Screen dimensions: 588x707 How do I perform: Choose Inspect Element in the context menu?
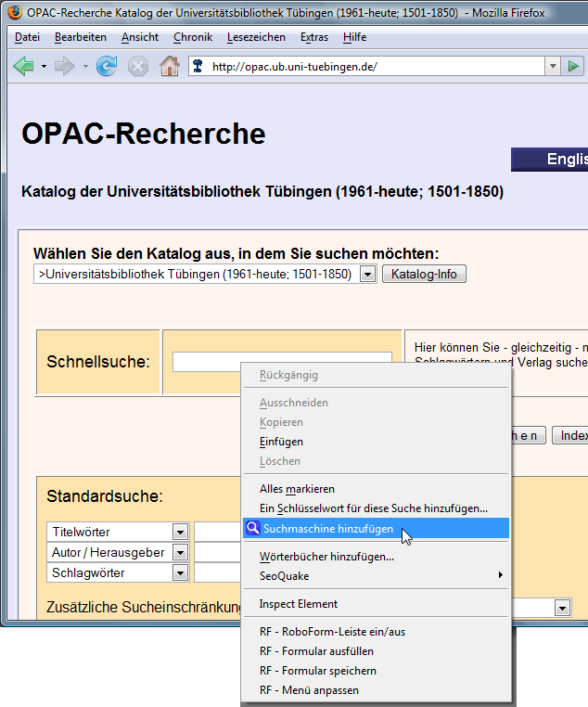(x=377, y=604)
